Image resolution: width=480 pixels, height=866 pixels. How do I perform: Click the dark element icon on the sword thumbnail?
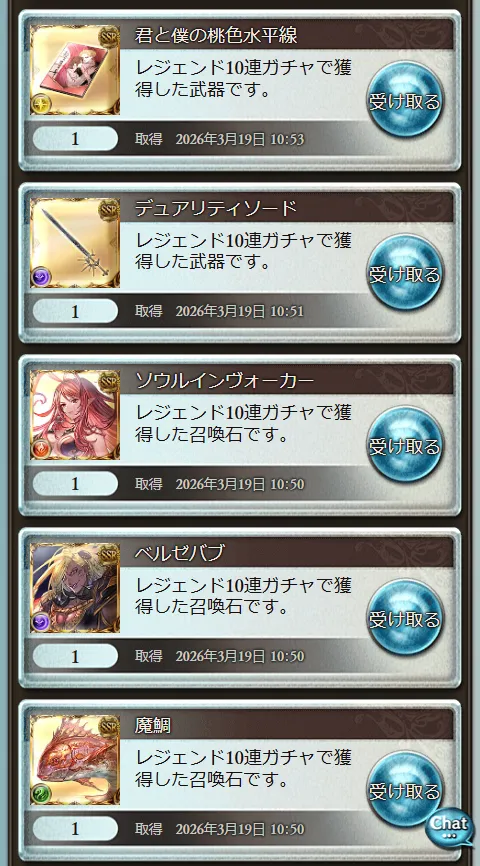click(x=41, y=276)
